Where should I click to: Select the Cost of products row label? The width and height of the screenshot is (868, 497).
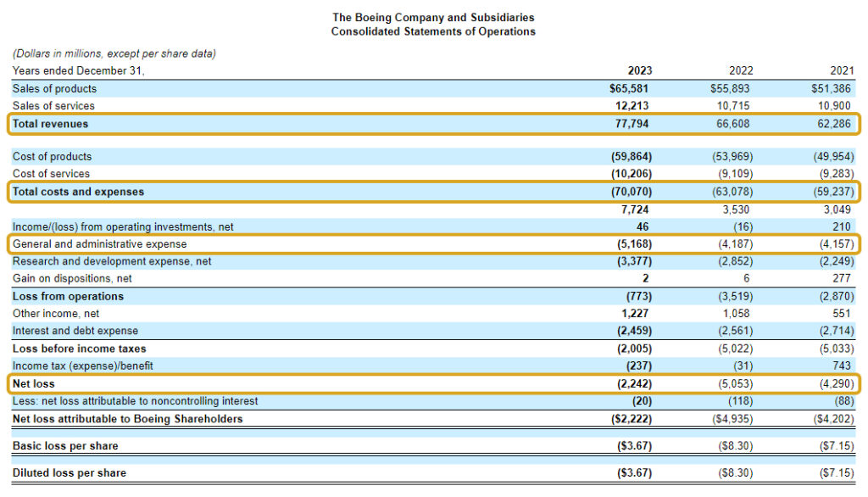click(x=52, y=157)
